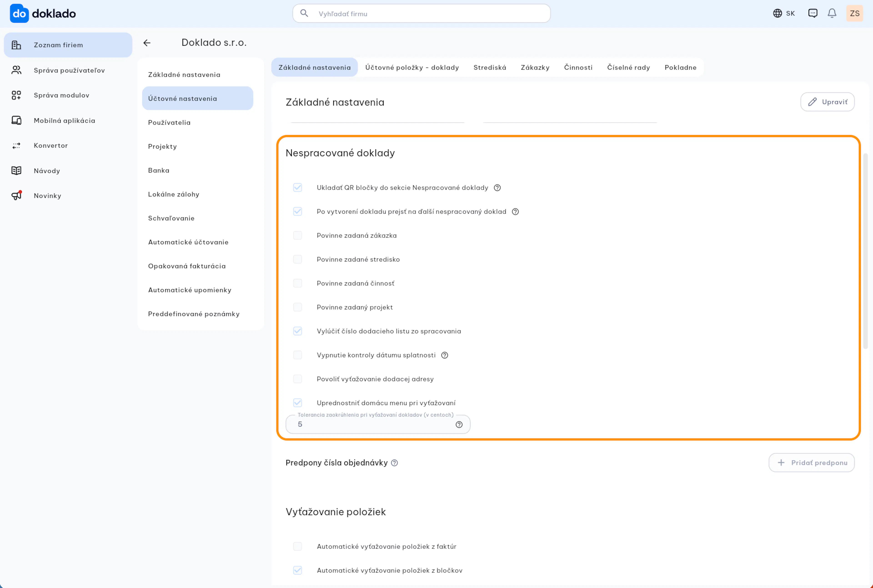The height and width of the screenshot is (588, 873).
Task: Click the Upraviť edit button
Action: (x=827, y=102)
